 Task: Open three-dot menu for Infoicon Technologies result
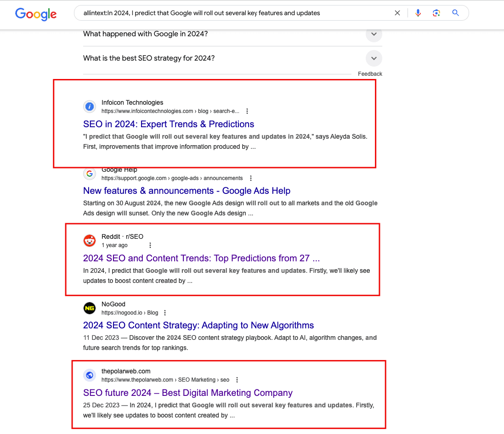tap(247, 111)
